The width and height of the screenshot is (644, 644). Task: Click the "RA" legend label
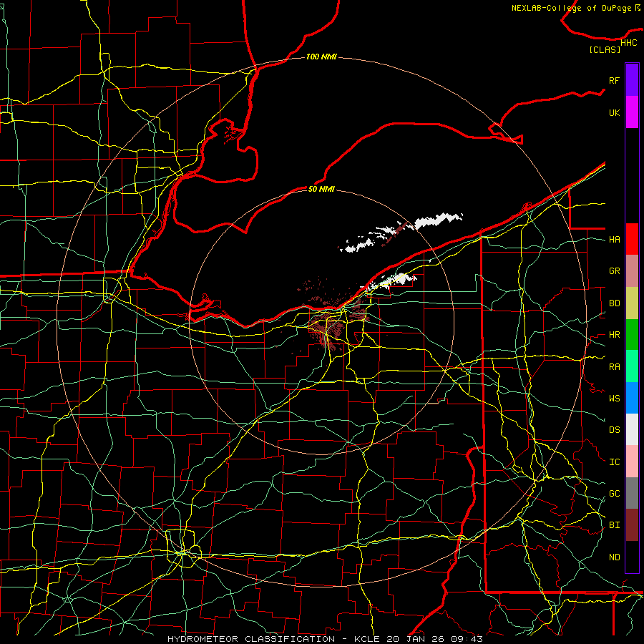[614, 367]
